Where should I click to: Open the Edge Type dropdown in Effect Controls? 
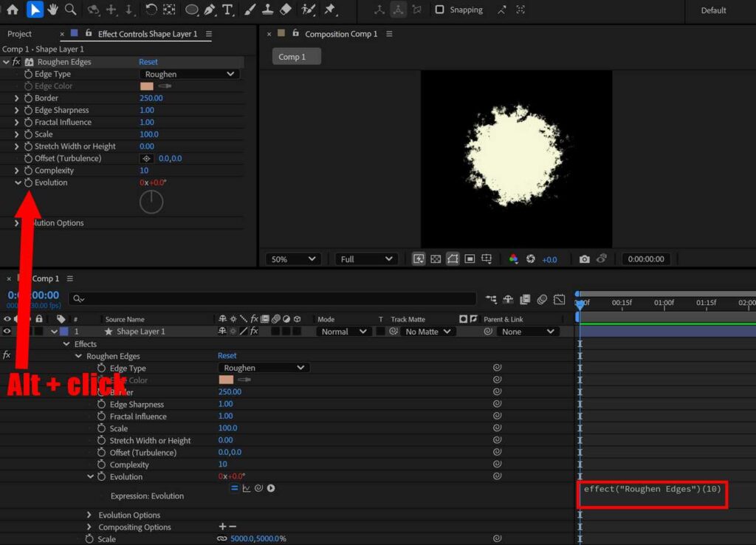click(190, 74)
